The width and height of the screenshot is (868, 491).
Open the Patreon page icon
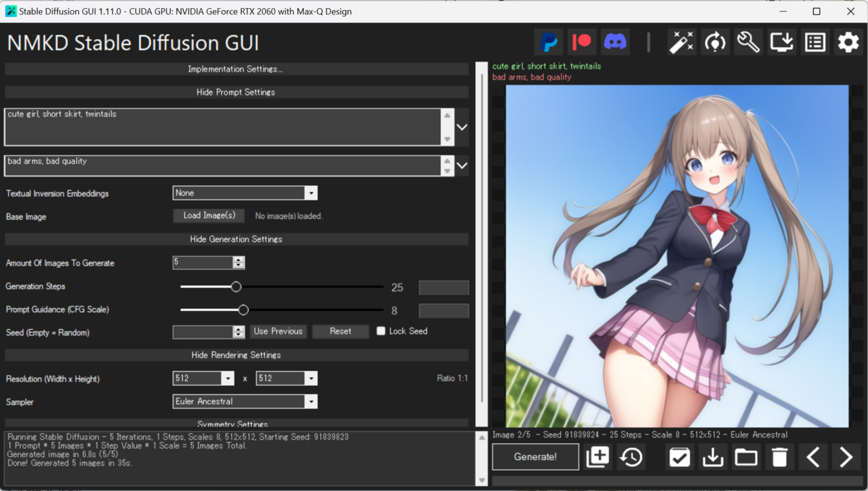point(582,43)
